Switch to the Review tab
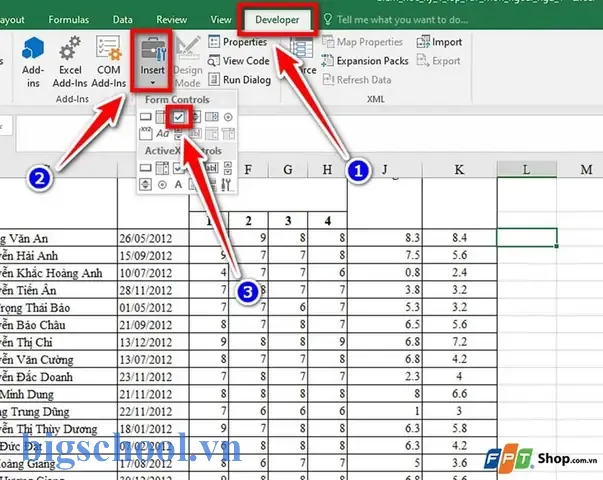This screenshot has width=603, height=480. click(x=172, y=20)
